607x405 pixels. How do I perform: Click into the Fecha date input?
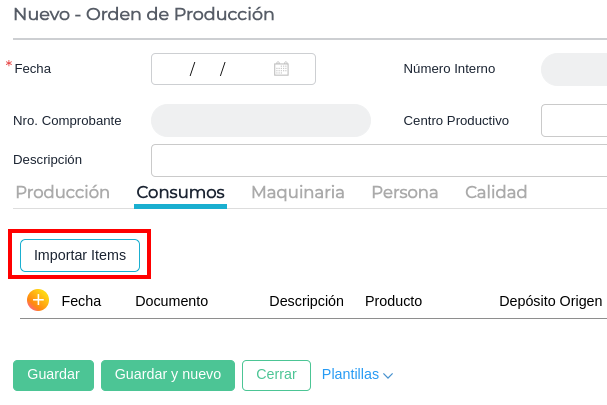[210, 69]
